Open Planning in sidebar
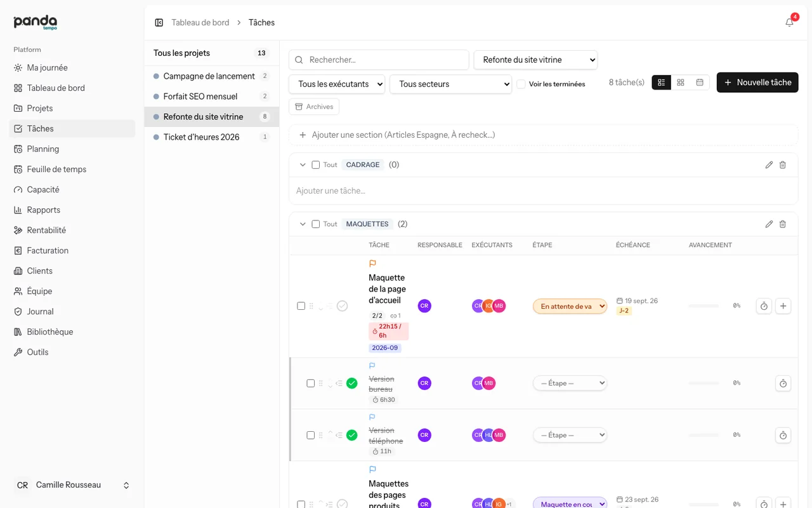 72,149
